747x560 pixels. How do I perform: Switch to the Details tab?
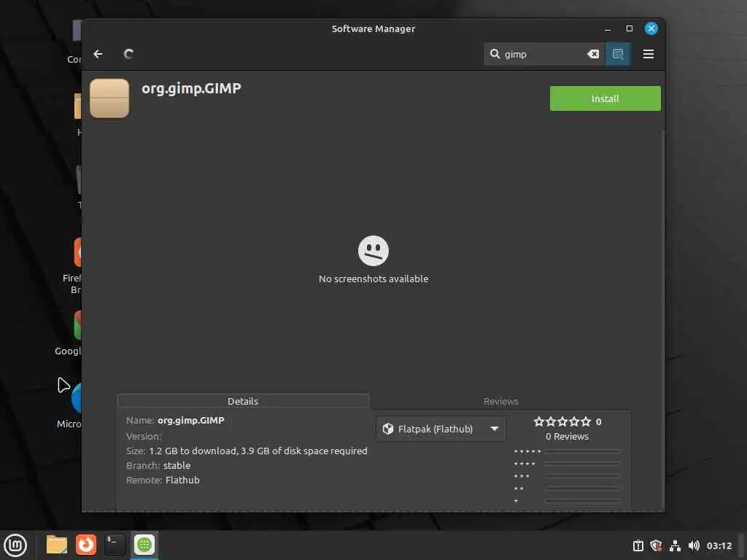pos(243,402)
